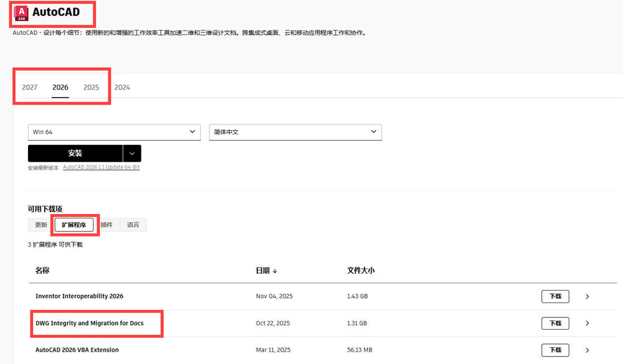Select the 插件 downloads tab

coord(107,225)
